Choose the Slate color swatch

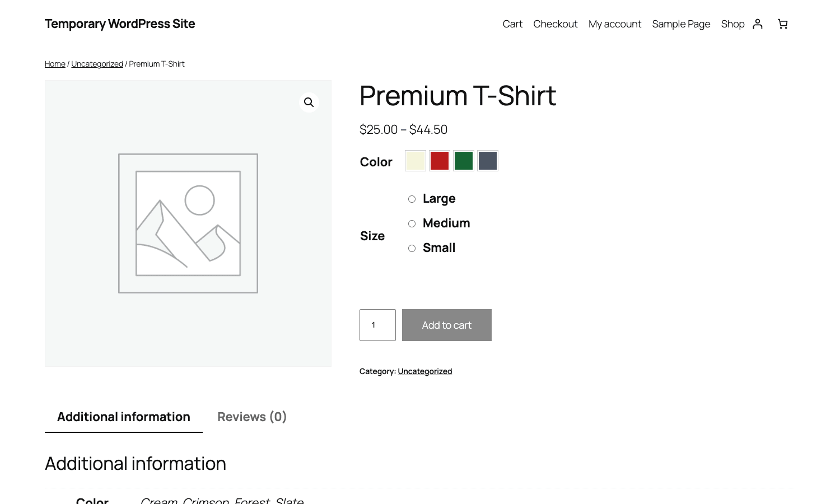click(x=488, y=161)
